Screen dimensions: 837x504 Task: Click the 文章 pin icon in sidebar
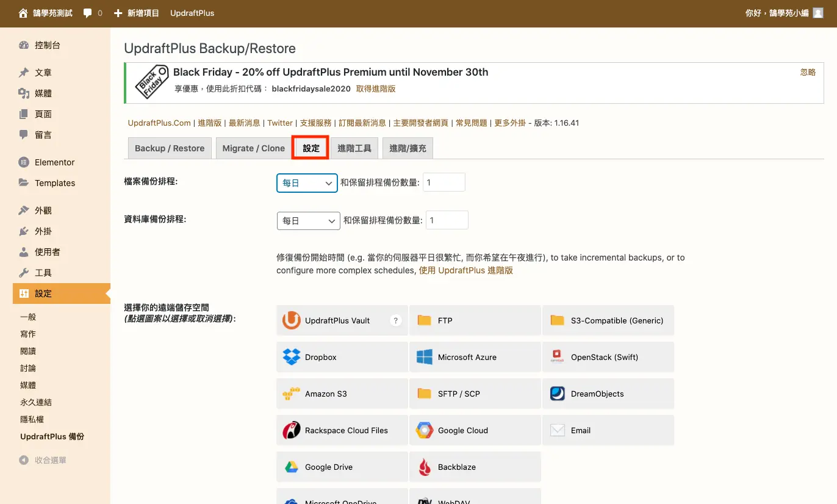[x=24, y=73]
